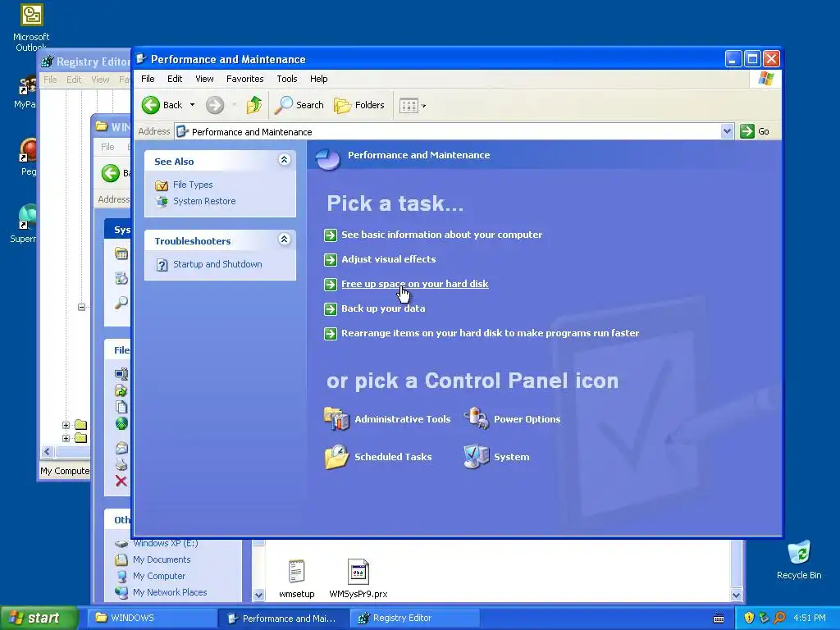This screenshot has width=840, height=630.
Task: Click the System Restore icon in See Also
Action: pos(162,202)
